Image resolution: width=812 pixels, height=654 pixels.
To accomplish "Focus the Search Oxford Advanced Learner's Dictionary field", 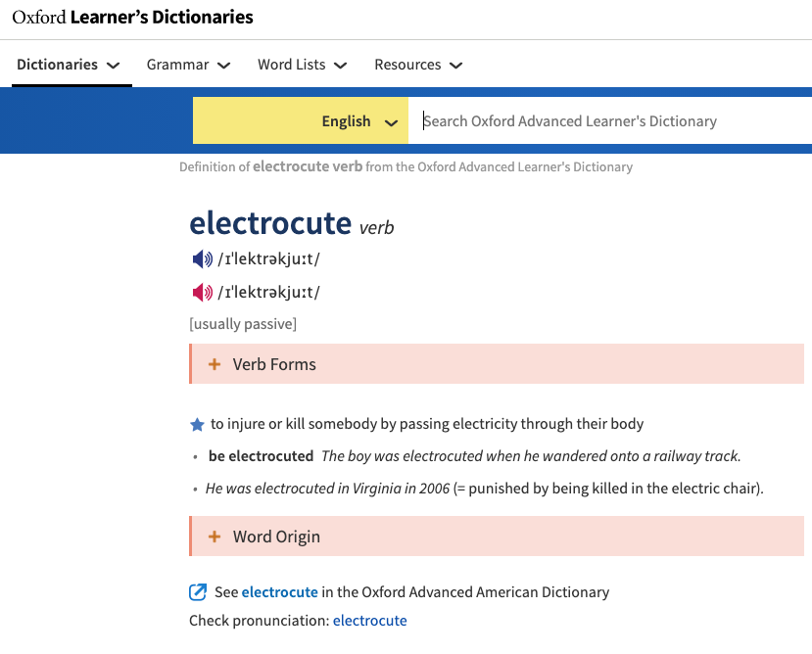I will (610, 120).
